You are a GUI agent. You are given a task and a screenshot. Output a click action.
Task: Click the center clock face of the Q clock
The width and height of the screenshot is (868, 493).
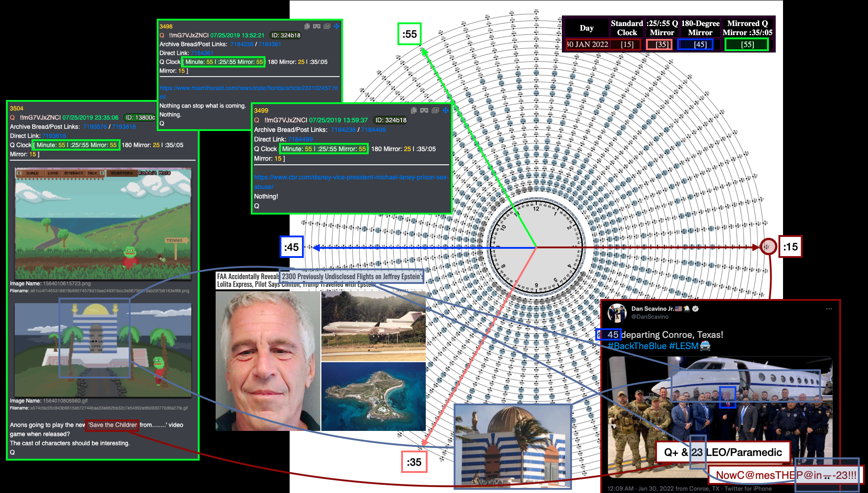click(536, 247)
